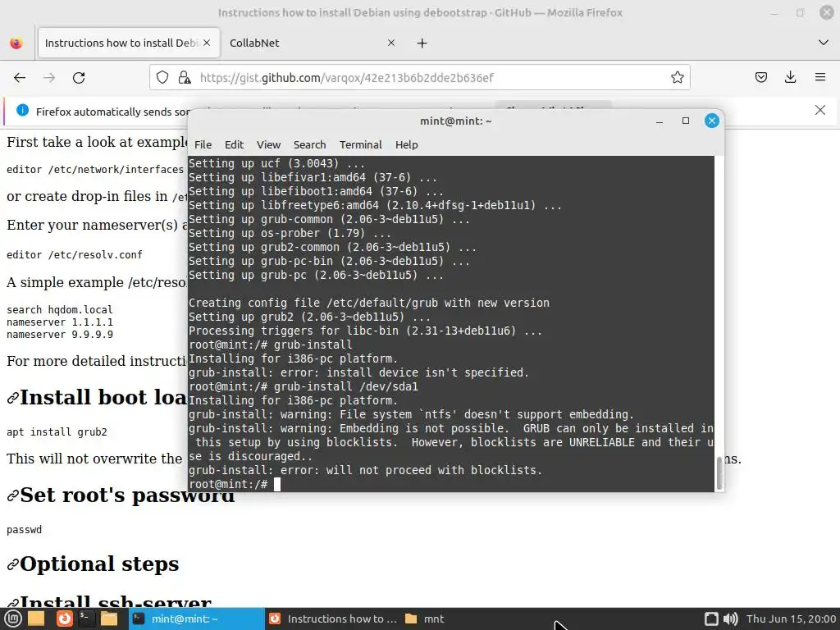Screen dimensions: 840x630
Task: Open Save to Pocket icon
Action: (x=760, y=78)
